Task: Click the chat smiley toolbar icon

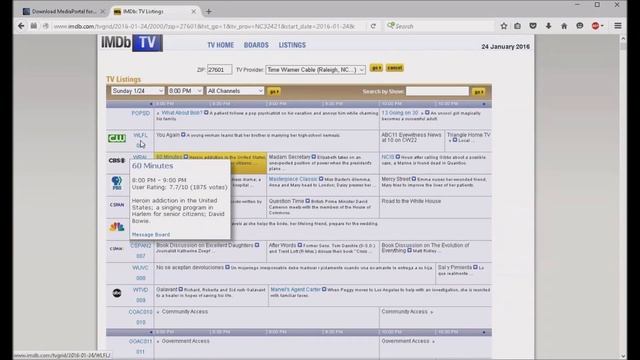Action: (580, 26)
